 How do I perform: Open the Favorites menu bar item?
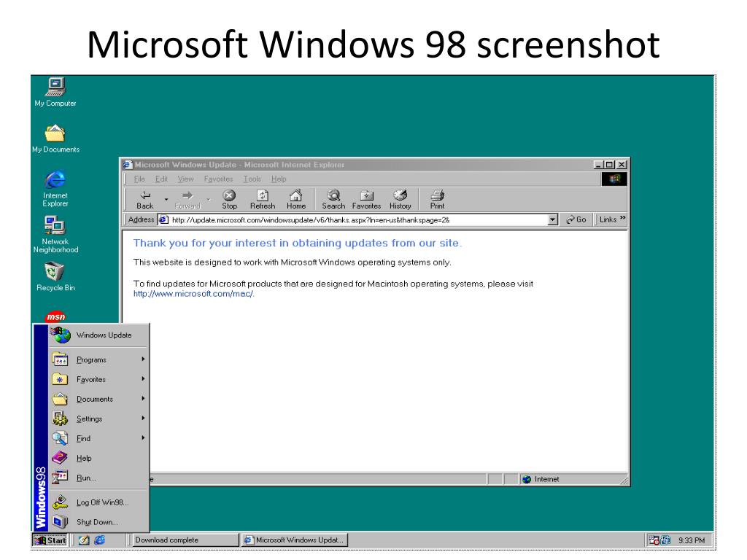point(218,179)
